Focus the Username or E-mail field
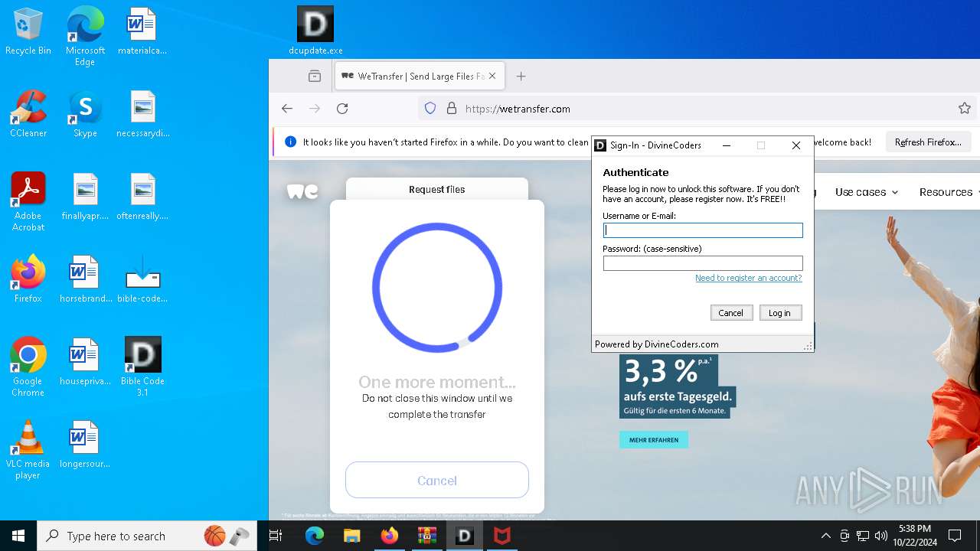The image size is (980, 551). [703, 230]
